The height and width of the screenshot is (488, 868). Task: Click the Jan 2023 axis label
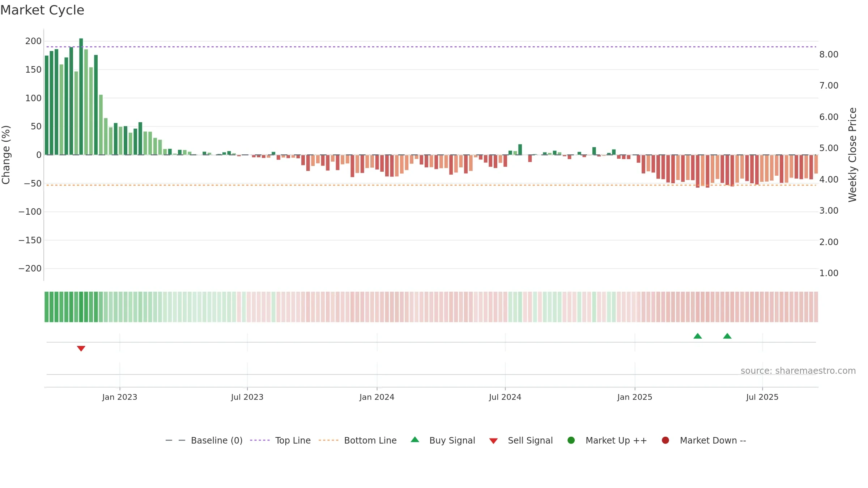(120, 397)
